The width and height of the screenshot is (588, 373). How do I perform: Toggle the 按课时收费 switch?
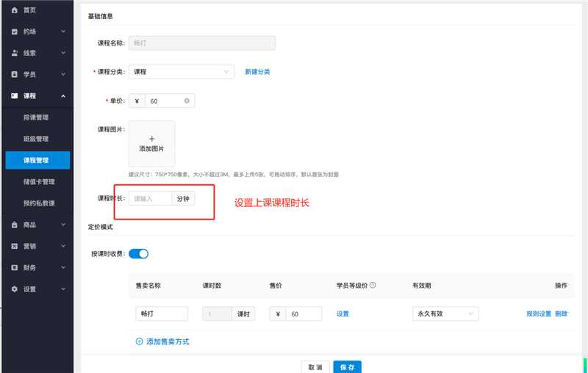click(138, 254)
